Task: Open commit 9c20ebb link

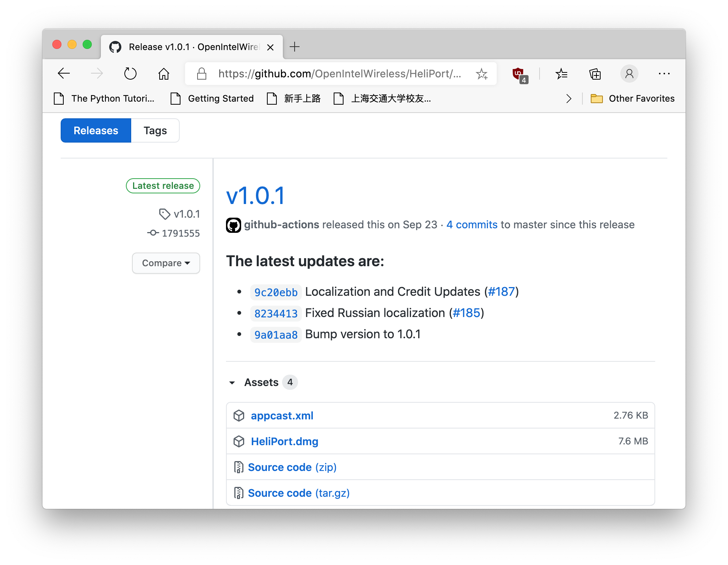Action: 276,292
